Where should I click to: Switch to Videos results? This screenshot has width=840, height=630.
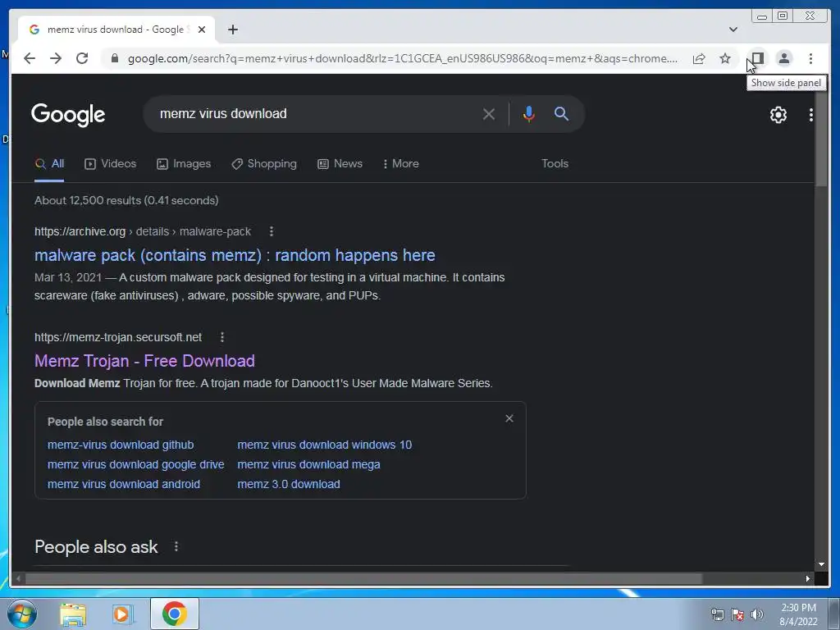[x=111, y=164]
